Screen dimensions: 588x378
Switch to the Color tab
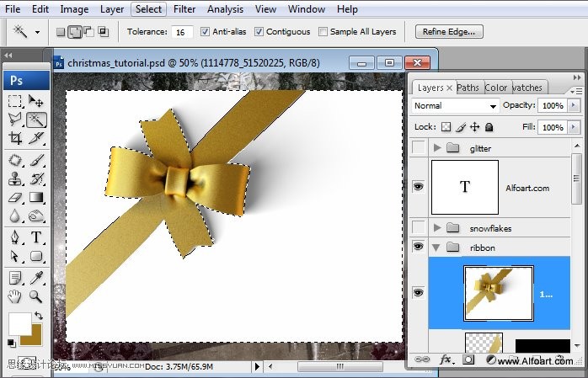click(x=495, y=88)
